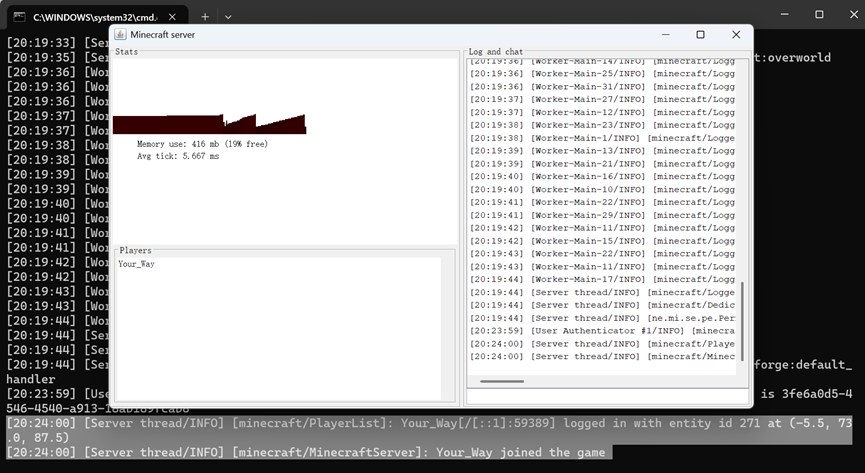Click log line with Worker-Main-1/INFO
Image resolution: width=865 pixels, height=473 pixels.
(602, 138)
